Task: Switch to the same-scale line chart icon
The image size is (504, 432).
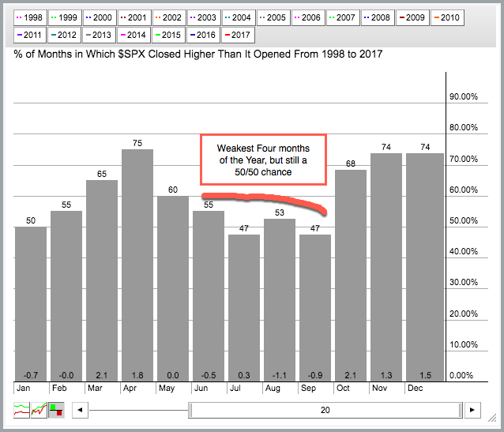Action: pos(38,410)
